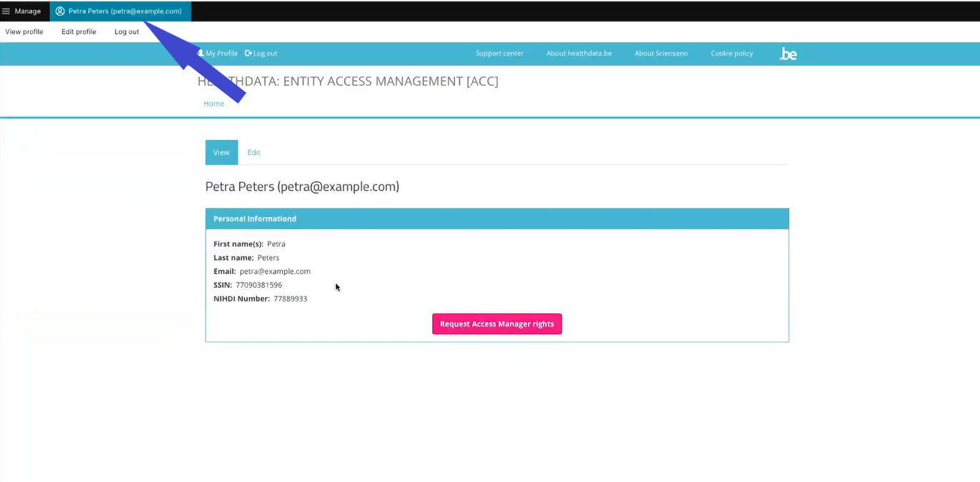Viewport: 980px width, 482px height.
Task: Click the .be logo
Action: click(x=788, y=54)
